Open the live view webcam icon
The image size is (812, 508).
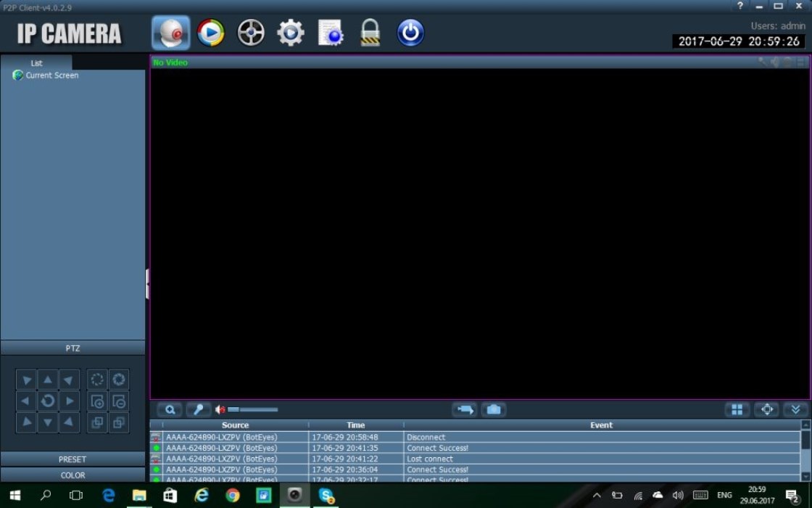click(171, 33)
